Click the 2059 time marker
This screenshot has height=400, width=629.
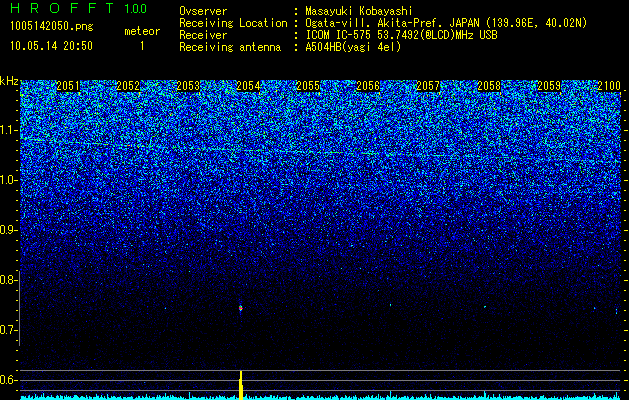coord(549,86)
